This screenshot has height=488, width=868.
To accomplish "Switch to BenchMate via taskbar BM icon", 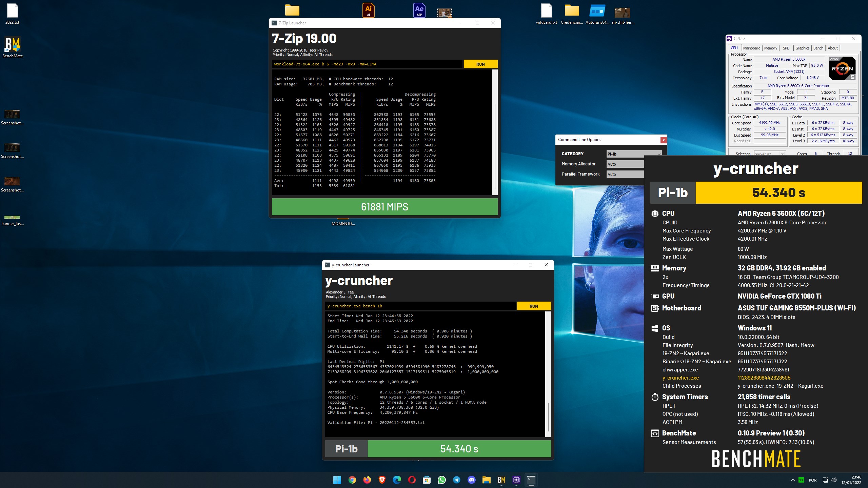I will tap(501, 480).
